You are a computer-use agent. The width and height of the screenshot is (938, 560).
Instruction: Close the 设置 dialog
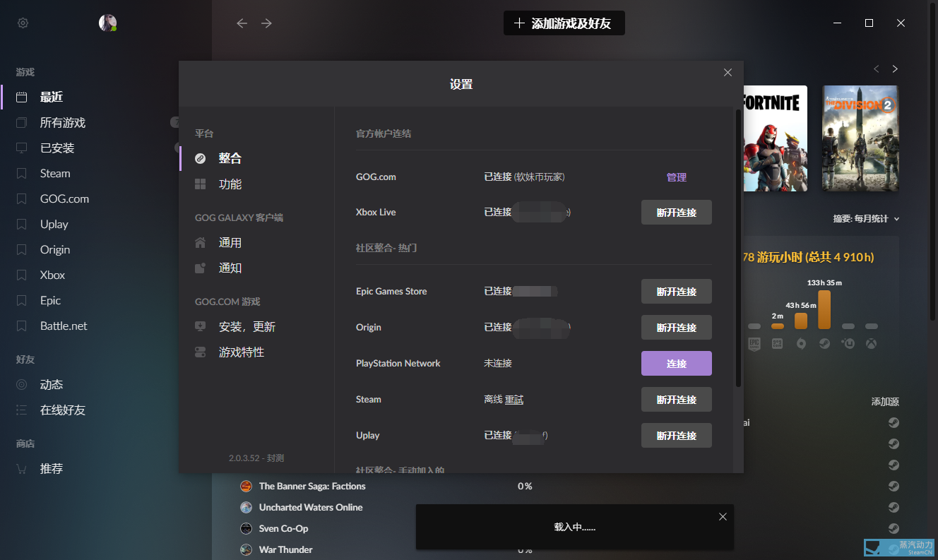pyautogui.click(x=728, y=72)
